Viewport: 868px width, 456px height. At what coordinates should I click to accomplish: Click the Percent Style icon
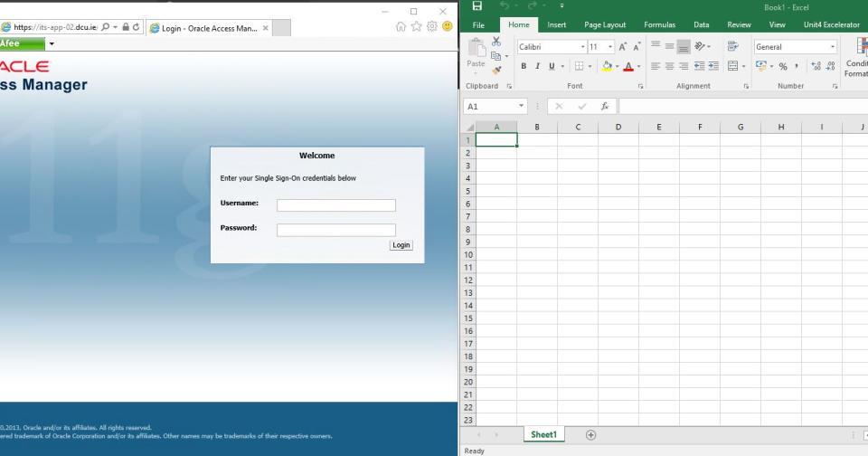click(x=783, y=66)
